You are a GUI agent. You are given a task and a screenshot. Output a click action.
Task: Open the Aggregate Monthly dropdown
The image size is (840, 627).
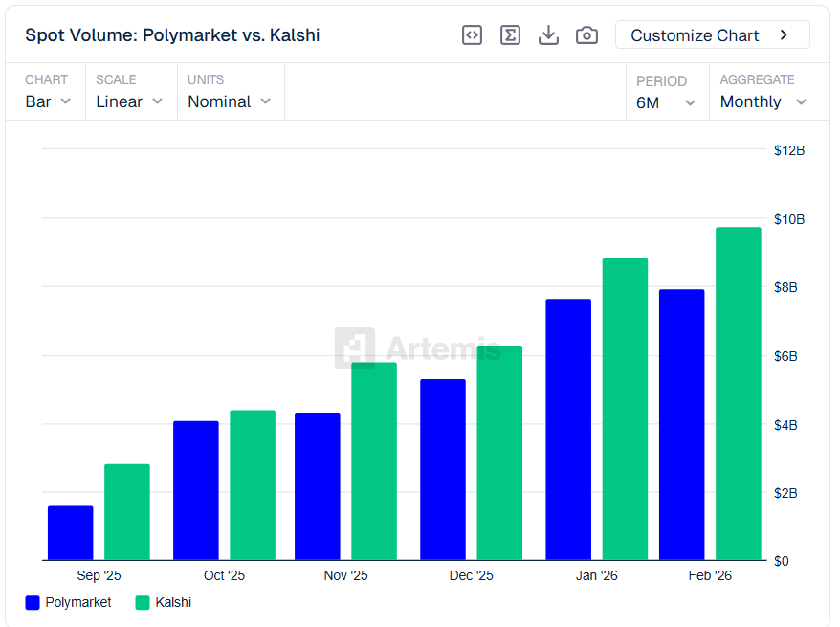coord(763,101)
